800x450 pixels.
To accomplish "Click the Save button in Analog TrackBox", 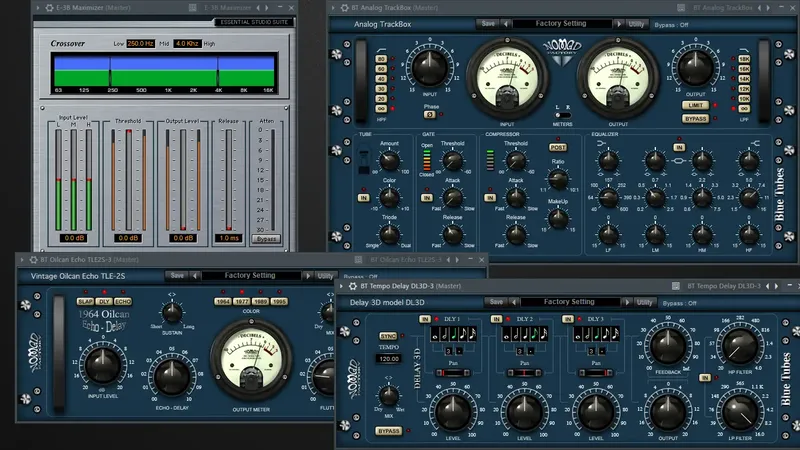I will pyautogui.click(x=488, y=23).
